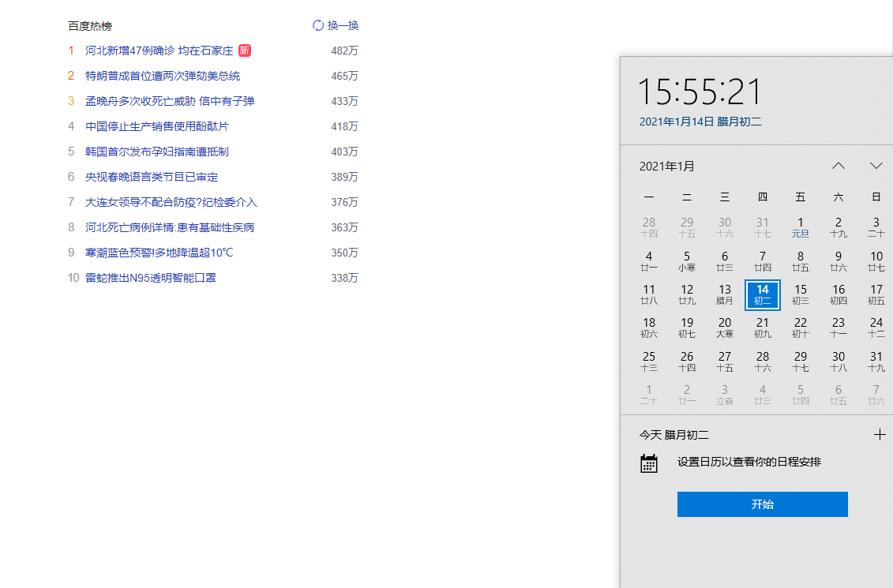Select greyed February 3 立春
This screenshot has width=893, height=588.
(724, 395)
